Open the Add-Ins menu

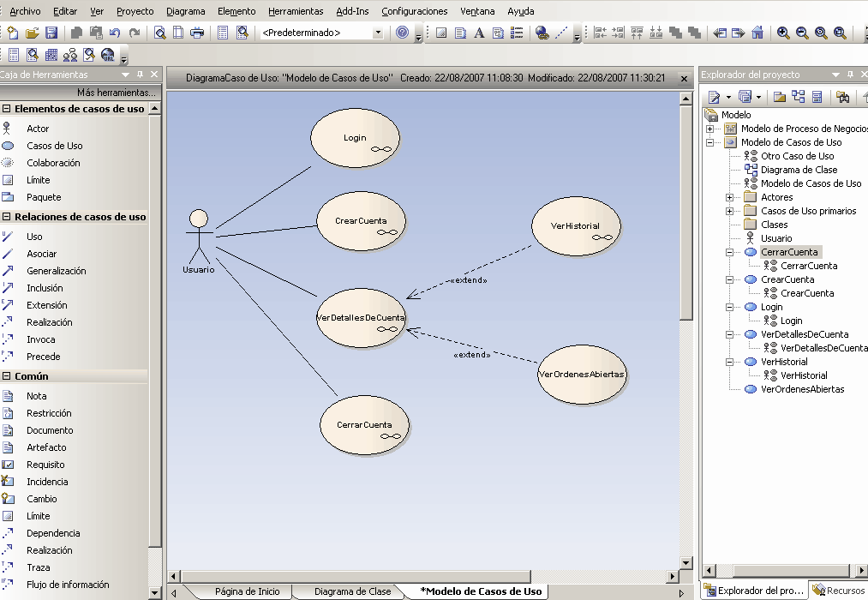pos(352,11)
